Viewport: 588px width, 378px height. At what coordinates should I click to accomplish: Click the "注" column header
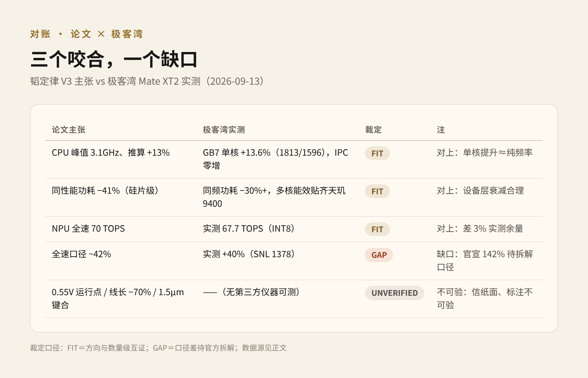441,130
